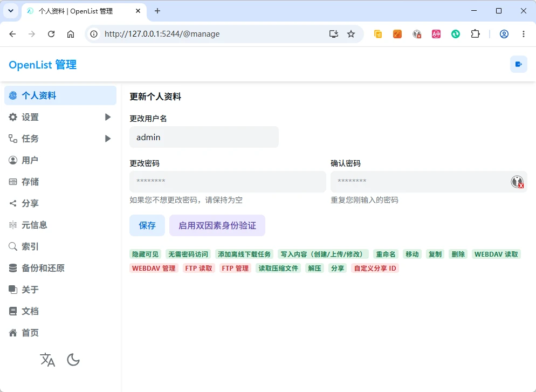Click the gear icon beside 设置
536x392 pixels.
pyautogui.click(x=13, y=117)
